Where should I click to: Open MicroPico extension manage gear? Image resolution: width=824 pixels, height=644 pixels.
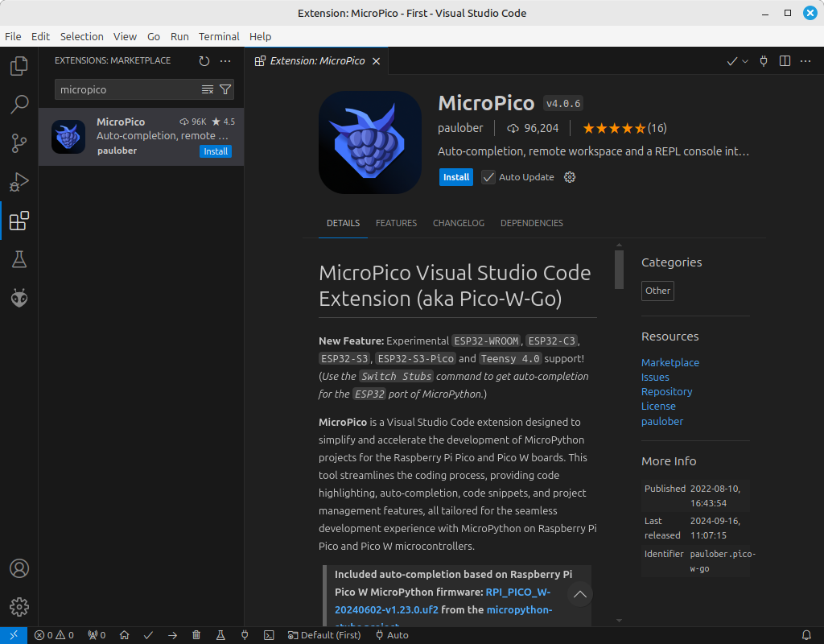pos(570,177)
